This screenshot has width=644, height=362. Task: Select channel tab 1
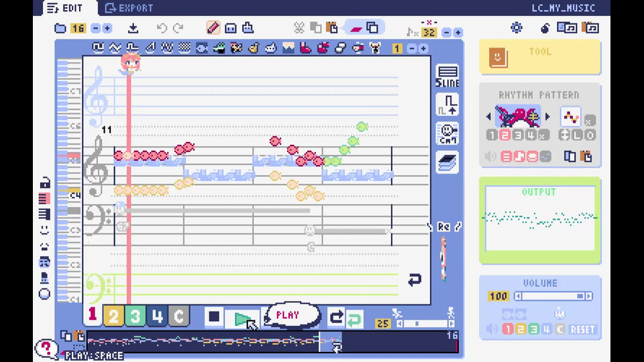(93, 315)
